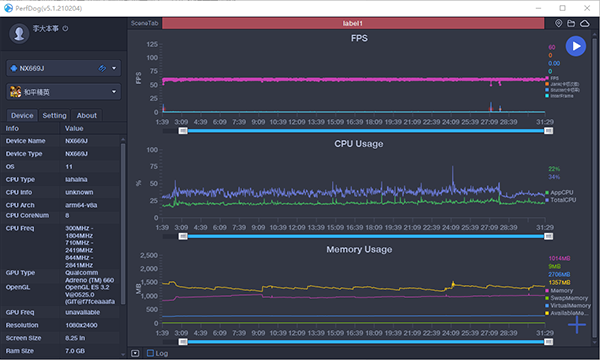Expand the NX669J device dropdown

[114, 68]
